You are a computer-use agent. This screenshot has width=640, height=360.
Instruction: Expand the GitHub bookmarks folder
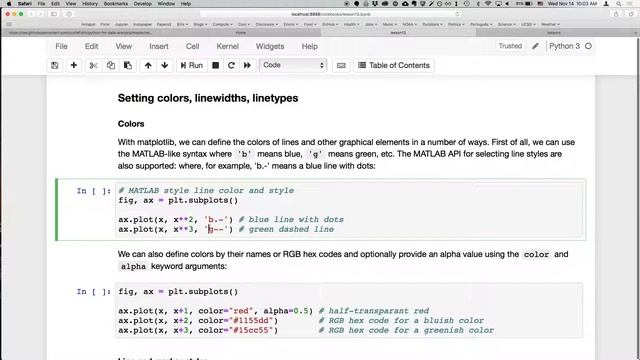pos(330,24)
